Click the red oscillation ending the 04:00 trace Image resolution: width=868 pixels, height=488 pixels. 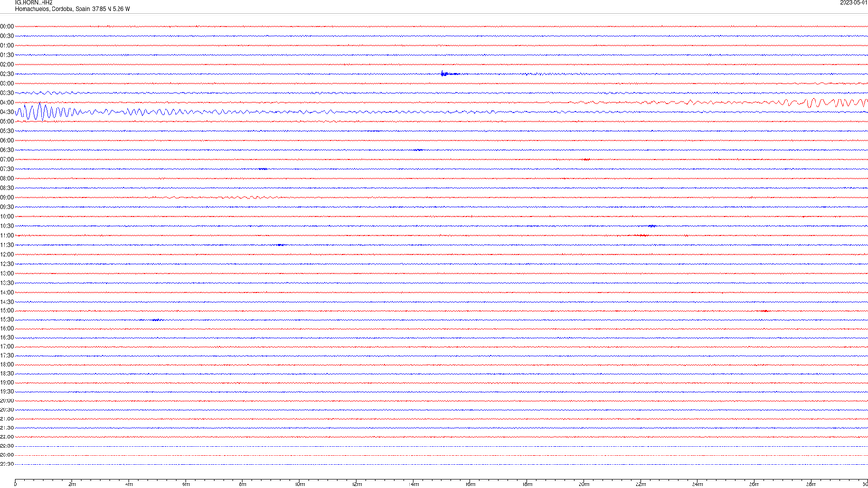[835, 102]
